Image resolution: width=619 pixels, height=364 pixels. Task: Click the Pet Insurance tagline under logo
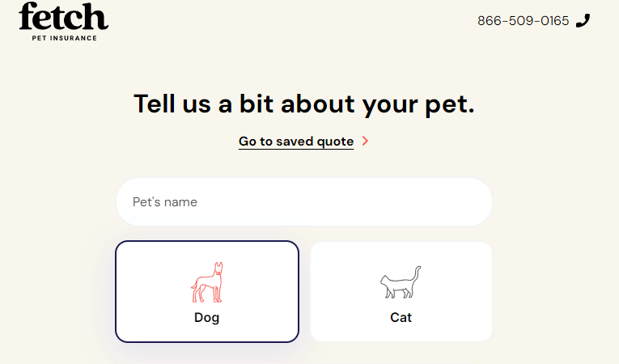tap(63, 37)
